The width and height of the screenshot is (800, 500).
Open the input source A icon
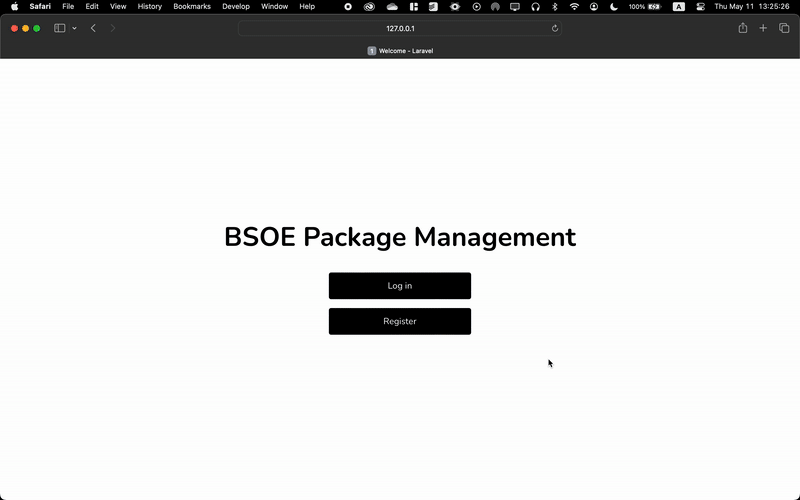(x=679, y=7)
